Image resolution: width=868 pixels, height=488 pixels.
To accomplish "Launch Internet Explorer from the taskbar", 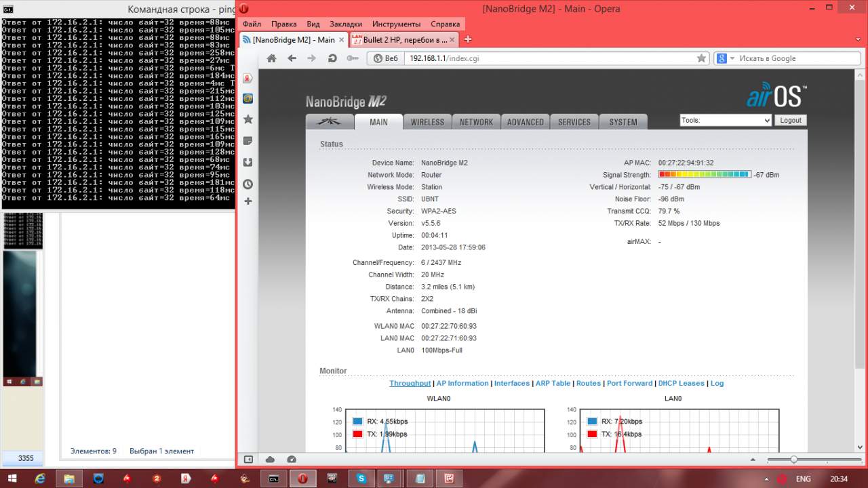I will coord(40,479).
